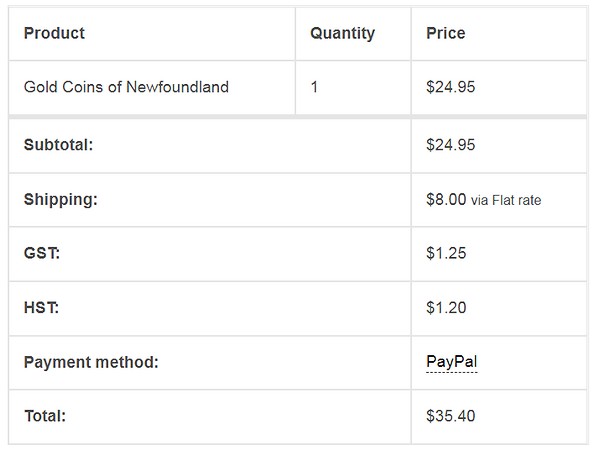The width and height of the screenshot is (600, 456).
Task: Click the 'via Flat rate' text
Action: point(506,200)
